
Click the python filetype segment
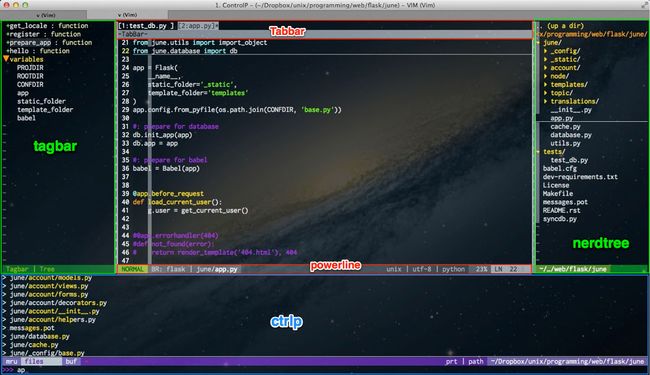coord(454,269)
